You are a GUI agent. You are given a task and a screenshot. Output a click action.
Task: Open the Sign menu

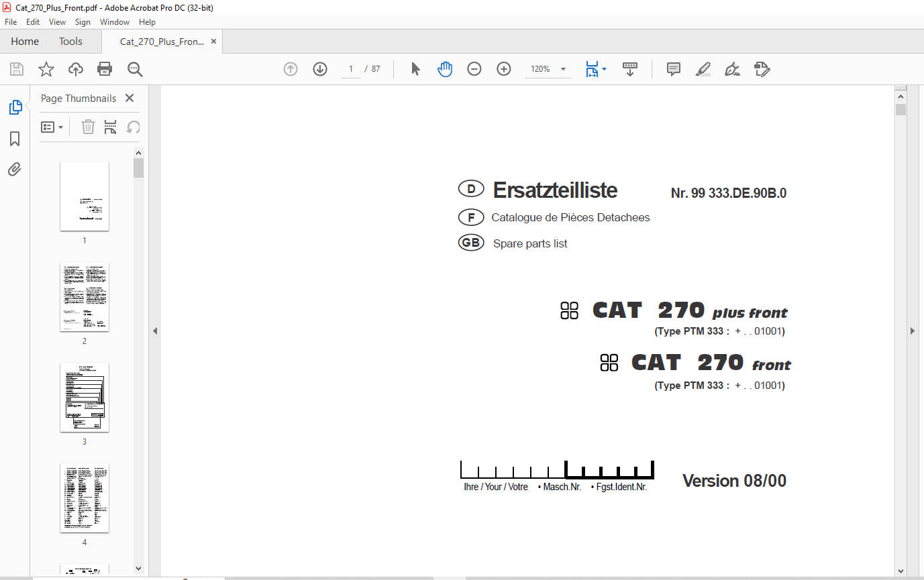click(x=83, y=22)
